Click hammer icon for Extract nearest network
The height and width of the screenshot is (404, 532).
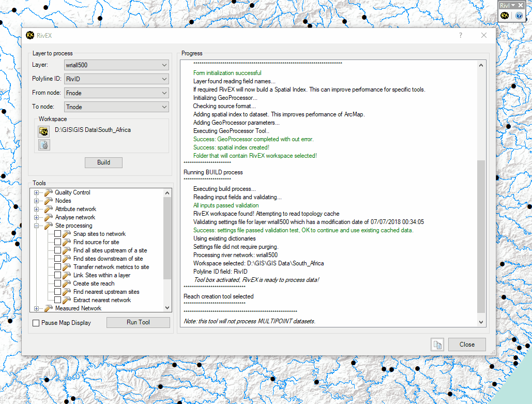[x=67, y=300]
